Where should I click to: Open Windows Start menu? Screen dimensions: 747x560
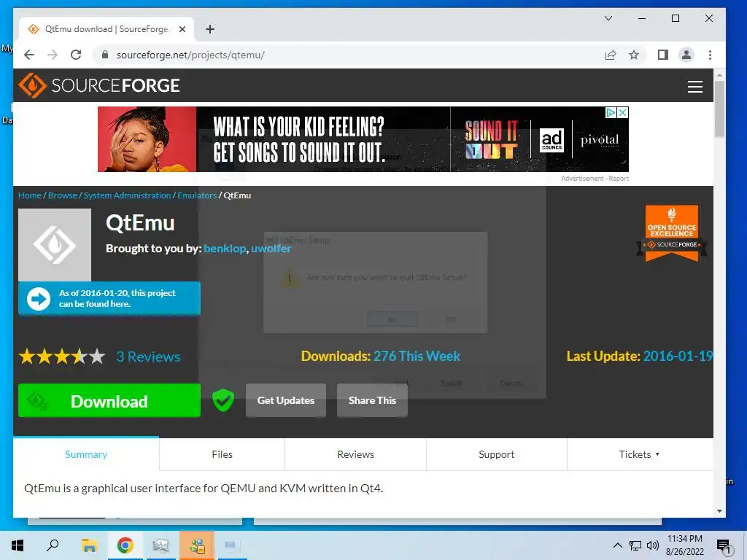point(18,545)
